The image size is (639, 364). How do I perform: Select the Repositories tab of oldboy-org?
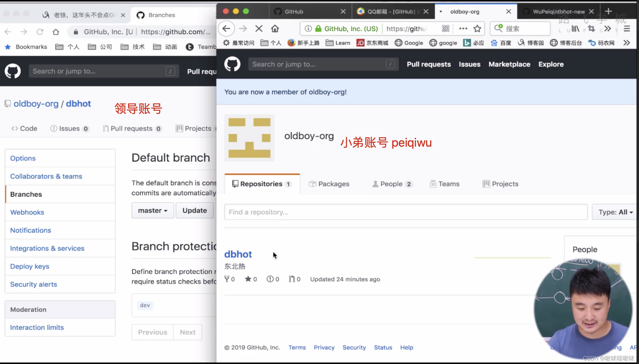tap(262, 184)
